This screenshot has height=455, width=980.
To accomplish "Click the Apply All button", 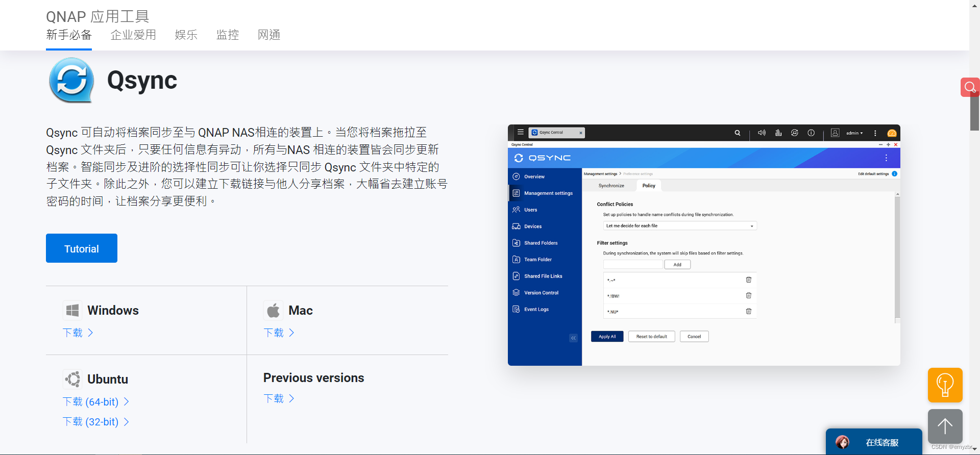I will point(607,337).
